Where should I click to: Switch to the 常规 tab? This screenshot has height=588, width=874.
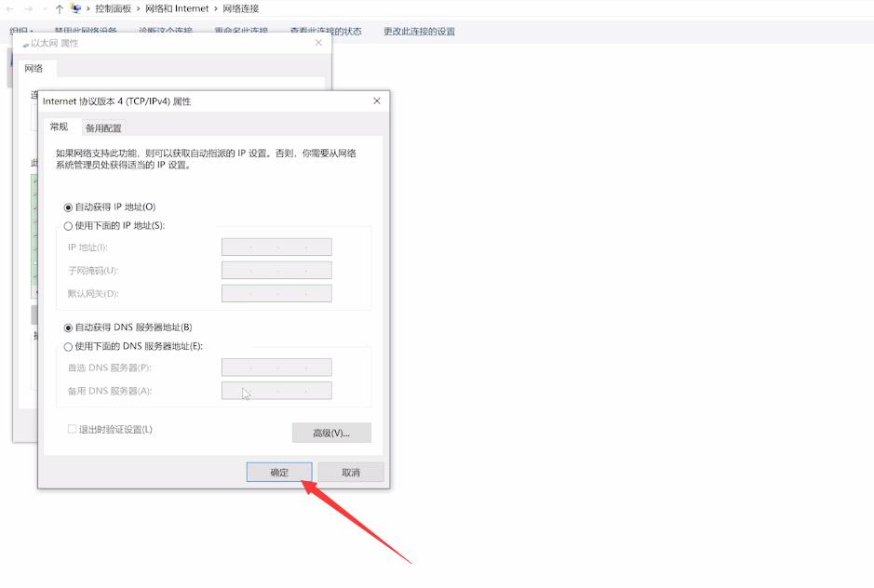pos(59,127)
